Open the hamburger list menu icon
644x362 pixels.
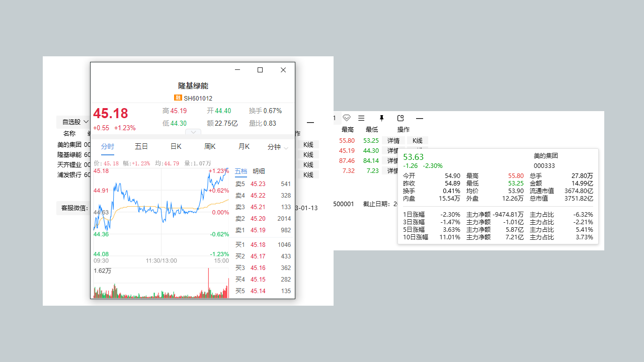[361, 118]
